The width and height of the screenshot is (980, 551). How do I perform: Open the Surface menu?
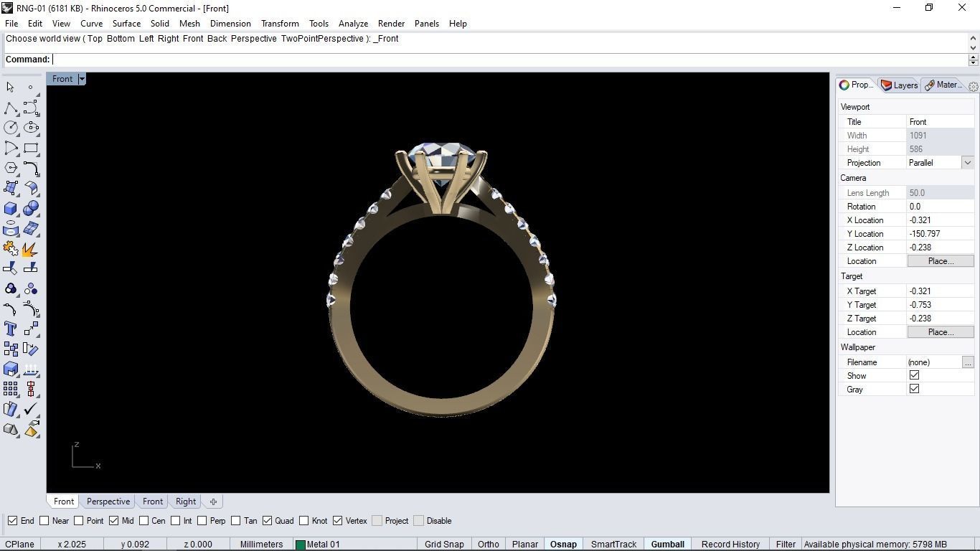126,24
